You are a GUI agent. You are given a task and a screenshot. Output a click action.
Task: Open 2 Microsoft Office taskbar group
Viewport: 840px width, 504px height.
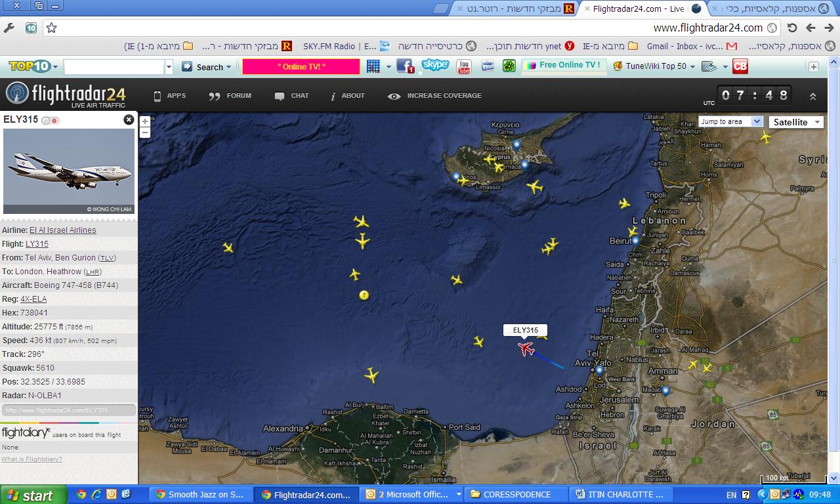(411, 495)
